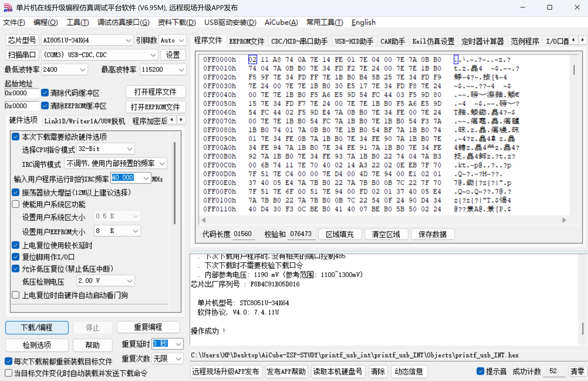Switch to Link1D/Writer1A/U8W脱机 tab
The width and height of the screenshot is (588, 381).
pyautogui.click(x=85, y=121)
